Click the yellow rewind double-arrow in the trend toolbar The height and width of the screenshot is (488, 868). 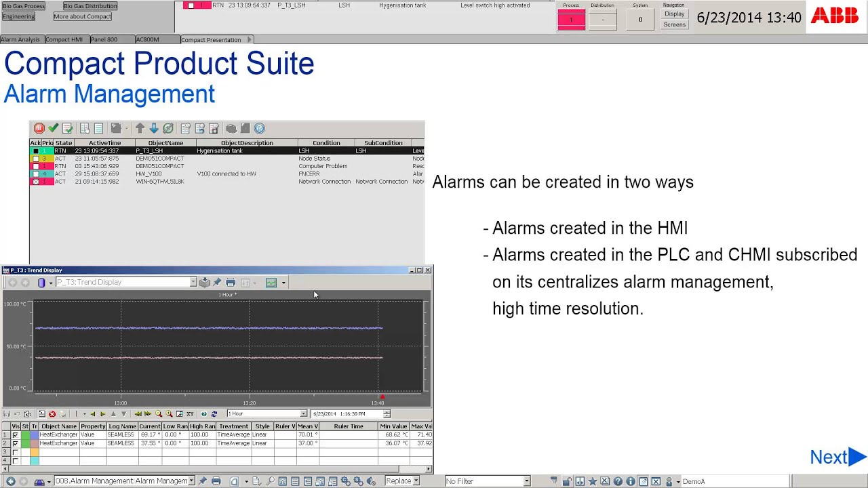tap(138, 414)
